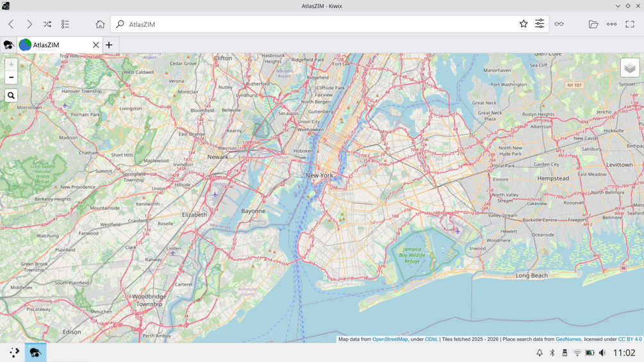Open the three-dot more menu
Image resolution: width=644 pixels, height=362 pixels.
point(611,24)
